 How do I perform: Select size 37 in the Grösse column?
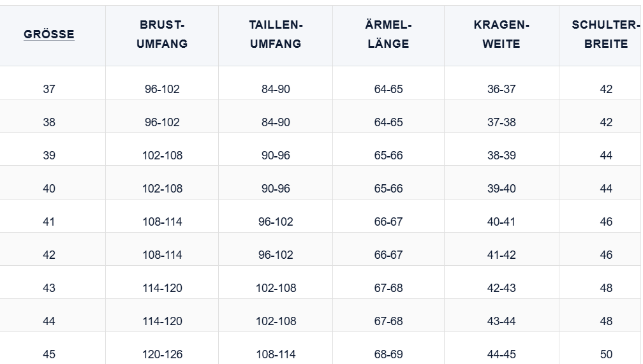(49, 89)
